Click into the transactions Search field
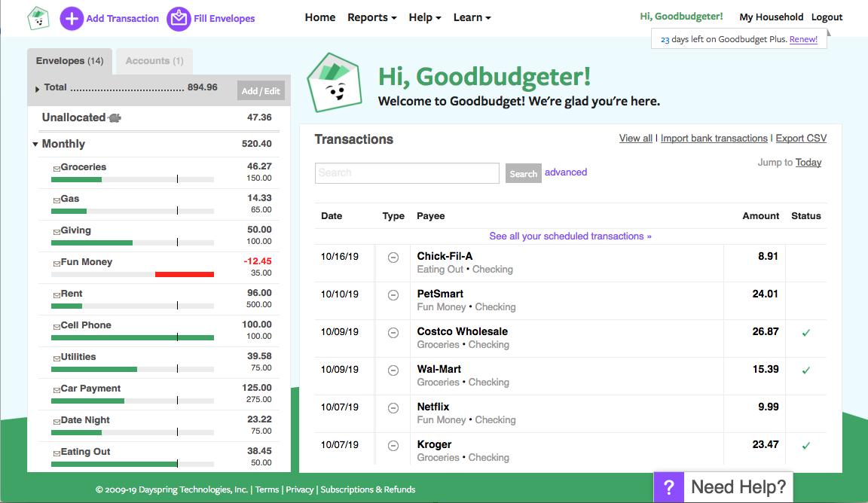The image size is (868, 503). coord(407,173)
